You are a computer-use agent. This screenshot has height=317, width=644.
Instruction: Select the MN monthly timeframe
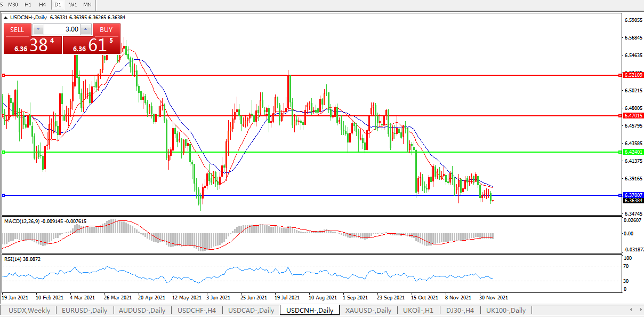pos(87,5)
